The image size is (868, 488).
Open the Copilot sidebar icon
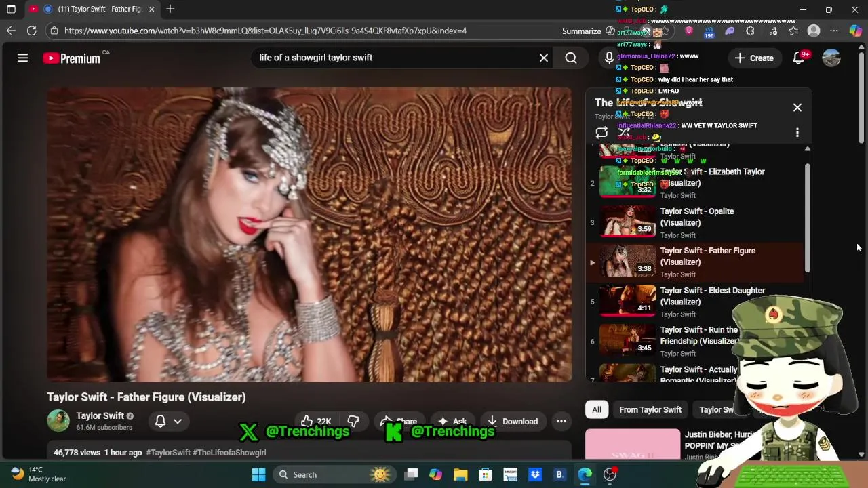[x=855, y=30]
